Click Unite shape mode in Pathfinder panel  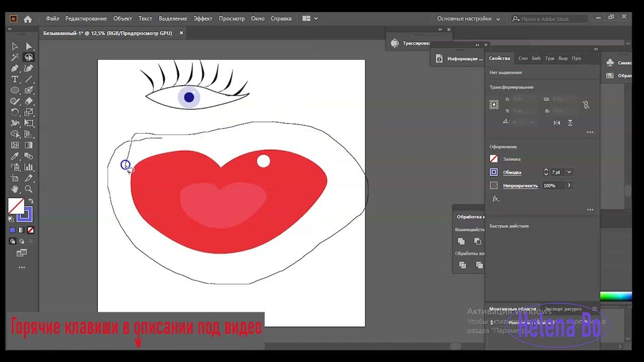pos(461,241)
